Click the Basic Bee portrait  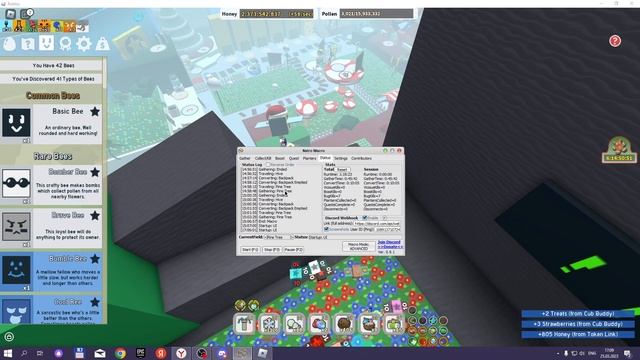pyautogui.click(x=16, y=122)
